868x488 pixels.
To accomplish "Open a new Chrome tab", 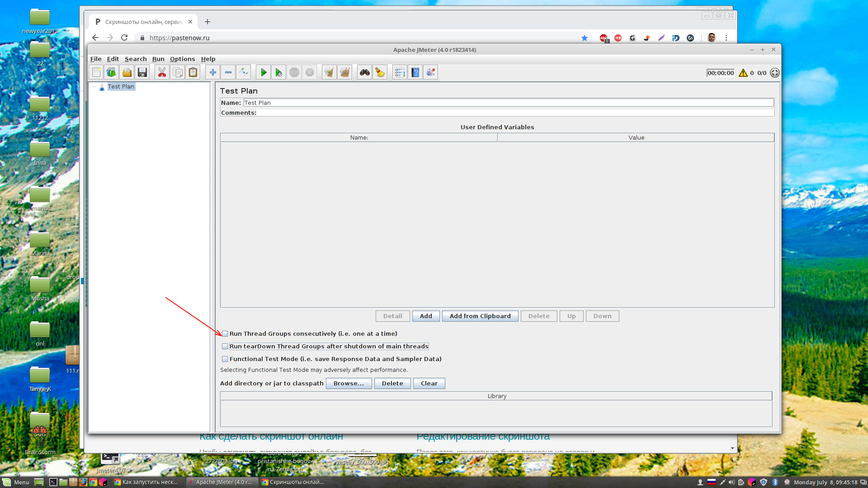I will pos(208,22).
